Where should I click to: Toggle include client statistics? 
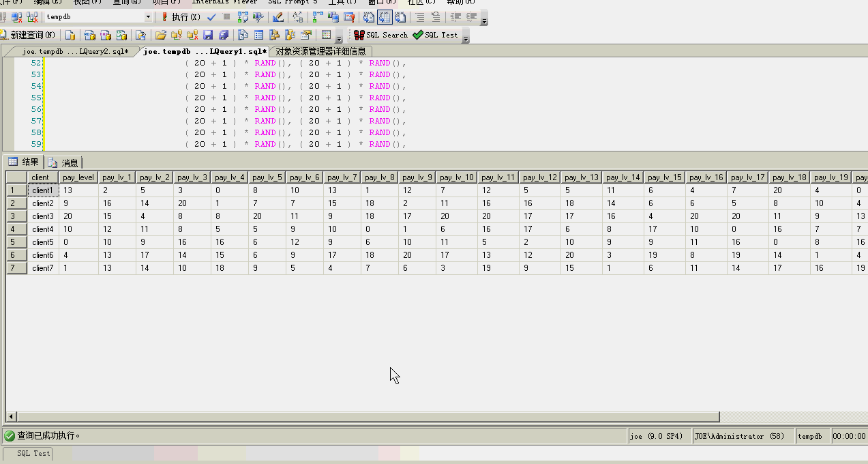tap(334, 17)
